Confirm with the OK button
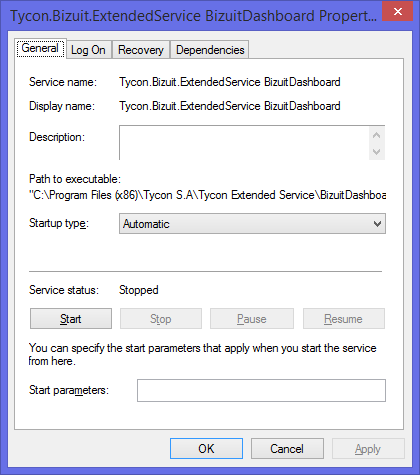 point(206,449)
